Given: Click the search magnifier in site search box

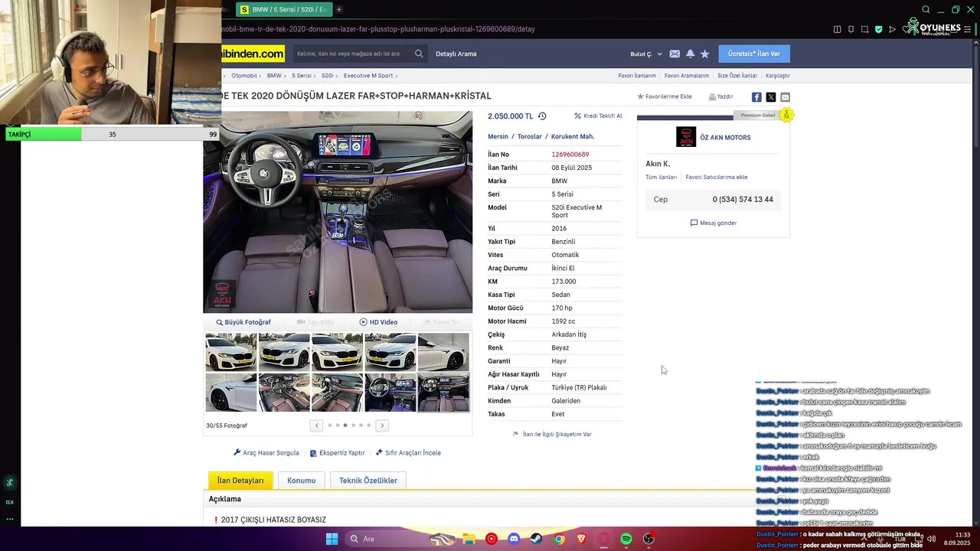Looking at the screenshot, I should tap(419, 54).
